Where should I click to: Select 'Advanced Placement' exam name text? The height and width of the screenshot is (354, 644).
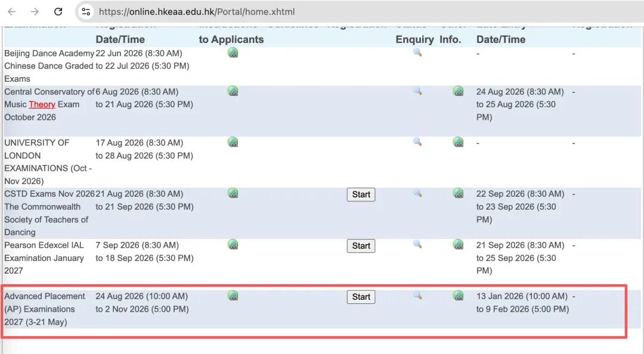[45, 296]
